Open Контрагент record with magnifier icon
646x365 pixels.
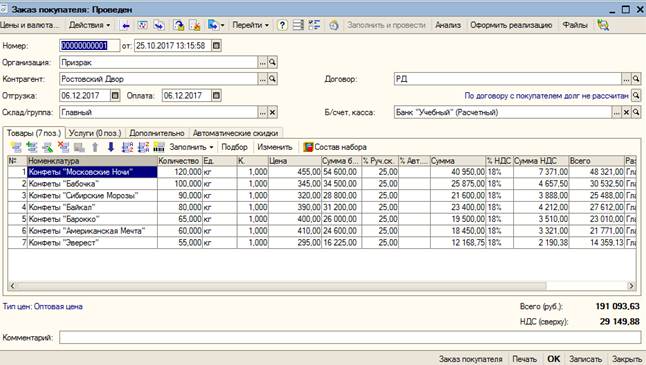tap(272, 79)
